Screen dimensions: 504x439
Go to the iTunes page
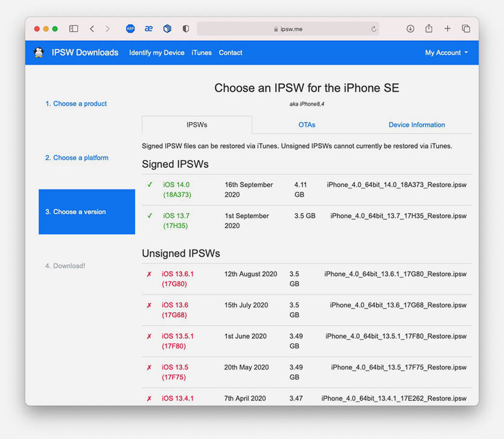pyautogui.click(x=202, y=53)
